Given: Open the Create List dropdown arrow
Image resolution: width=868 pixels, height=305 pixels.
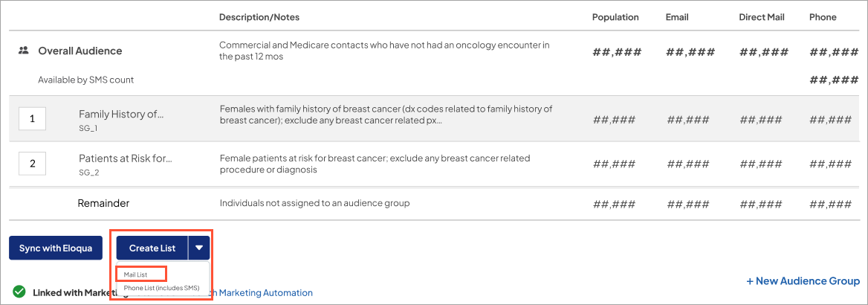Looking at the screenshot, I should point(199,248).
